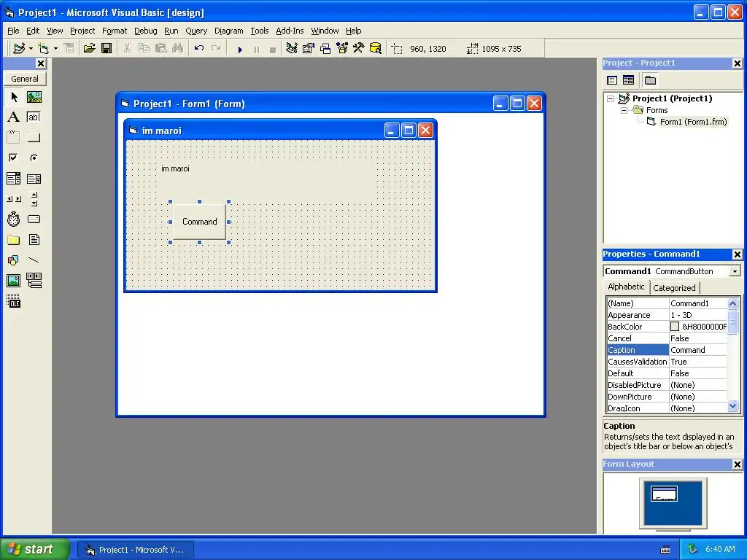The width and height of the screenshot is (747, 560).
Task: Open the Command1 object dropdown in Properties
Action: pyautogui.click(x=735, y=271)
